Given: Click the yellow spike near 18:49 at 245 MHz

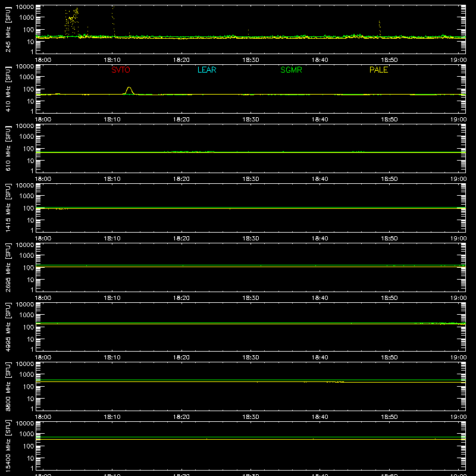Looking at the screenshot, I should coord(380,28).
